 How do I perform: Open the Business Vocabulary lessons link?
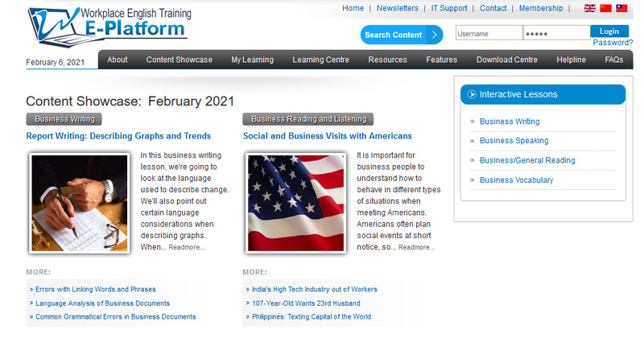[x=516, y=180]
